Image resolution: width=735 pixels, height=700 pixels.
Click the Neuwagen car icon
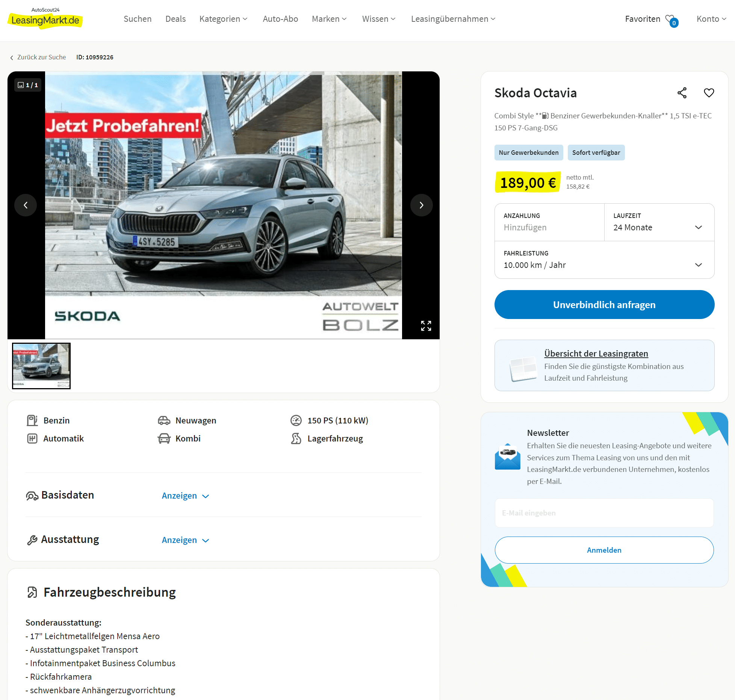(164, 420)
